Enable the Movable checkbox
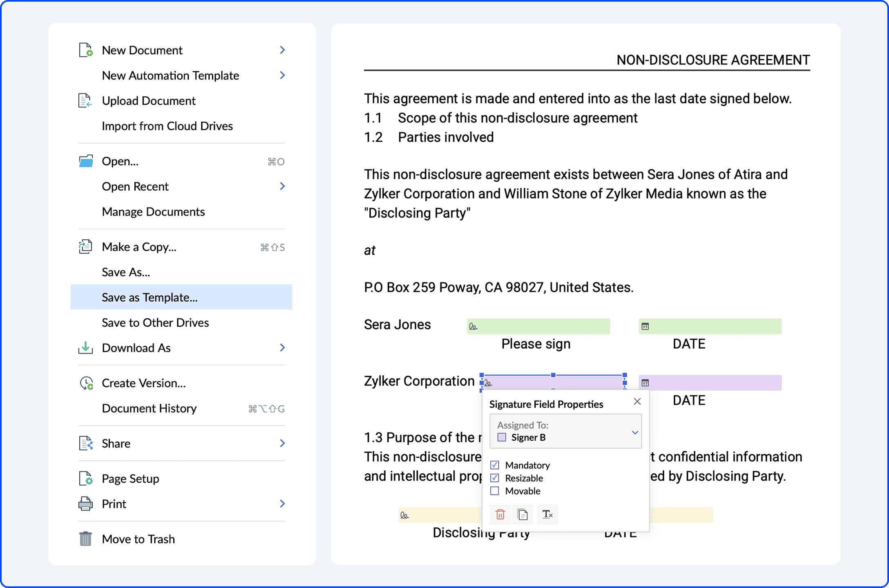889x588 pixels. point(495,491)
